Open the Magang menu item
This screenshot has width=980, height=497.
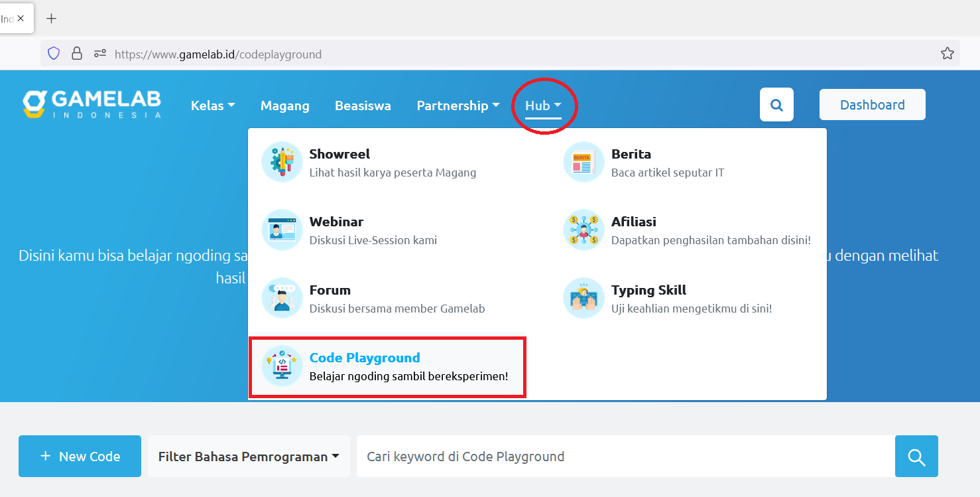pos(284,105)
